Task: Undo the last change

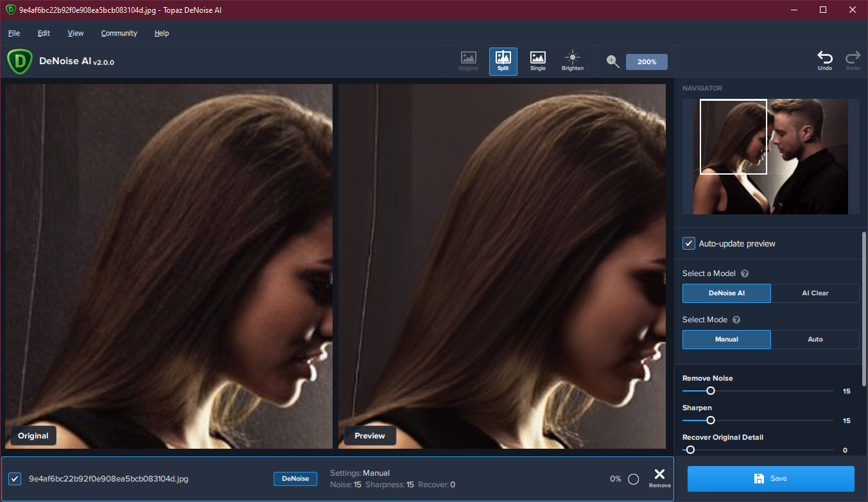Action: (x=825, y=61)
